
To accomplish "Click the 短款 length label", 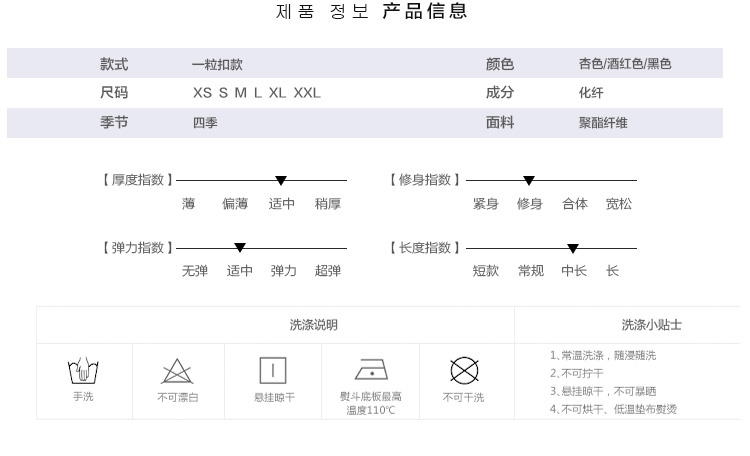I will pos(486,271).
